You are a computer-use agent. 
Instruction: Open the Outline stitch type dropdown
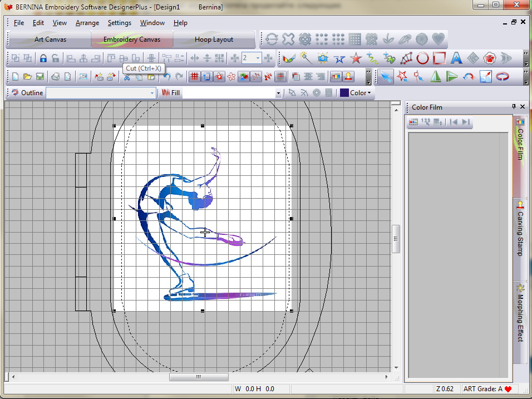point(152,93)
